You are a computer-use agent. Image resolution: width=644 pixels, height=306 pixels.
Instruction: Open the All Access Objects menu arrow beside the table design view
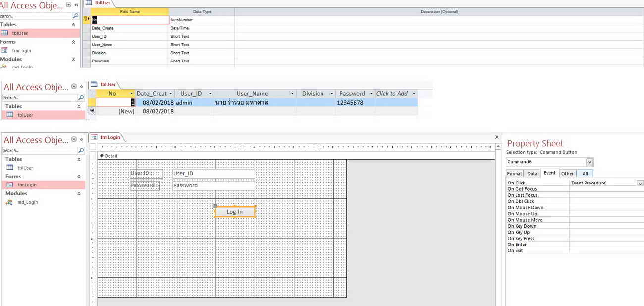coord(68,5)
